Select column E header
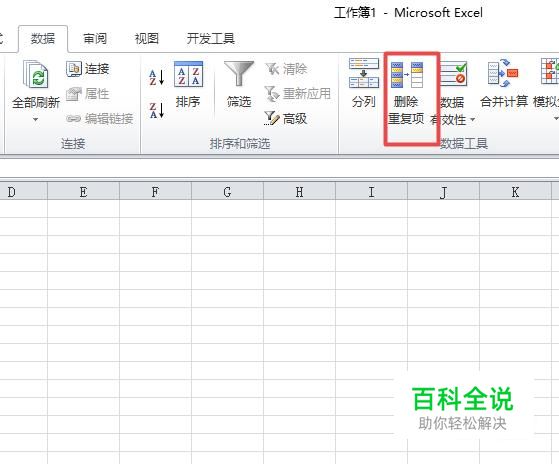Viewport: 559px width, 464px height. tap(83, 192)
